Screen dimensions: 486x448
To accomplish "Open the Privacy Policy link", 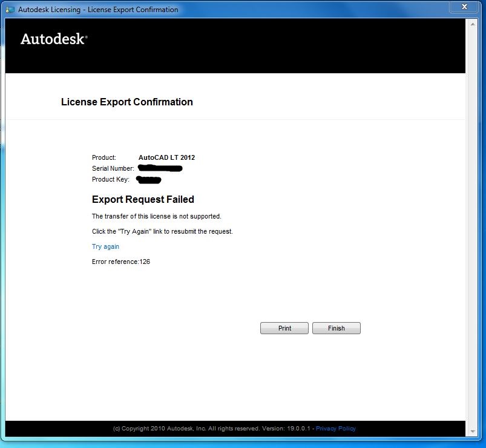I will pyautogui.click(x=336, y=429).
